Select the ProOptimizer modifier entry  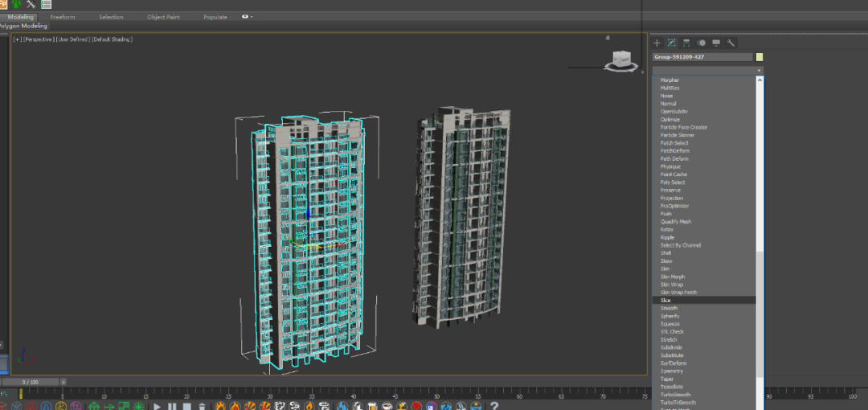pos(674,206)
